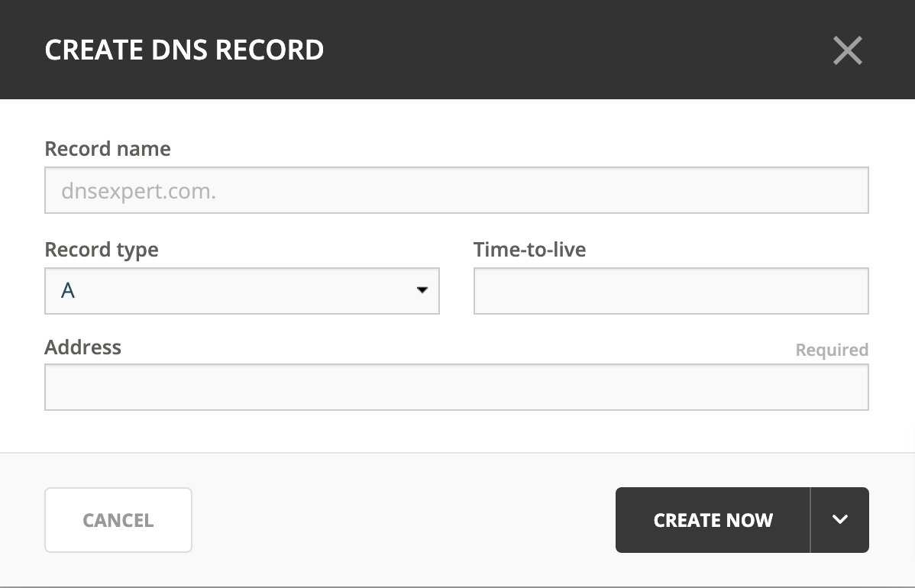Focus the Address input field
The height and width of the screenshot is (588, 915).
[456, 386]
